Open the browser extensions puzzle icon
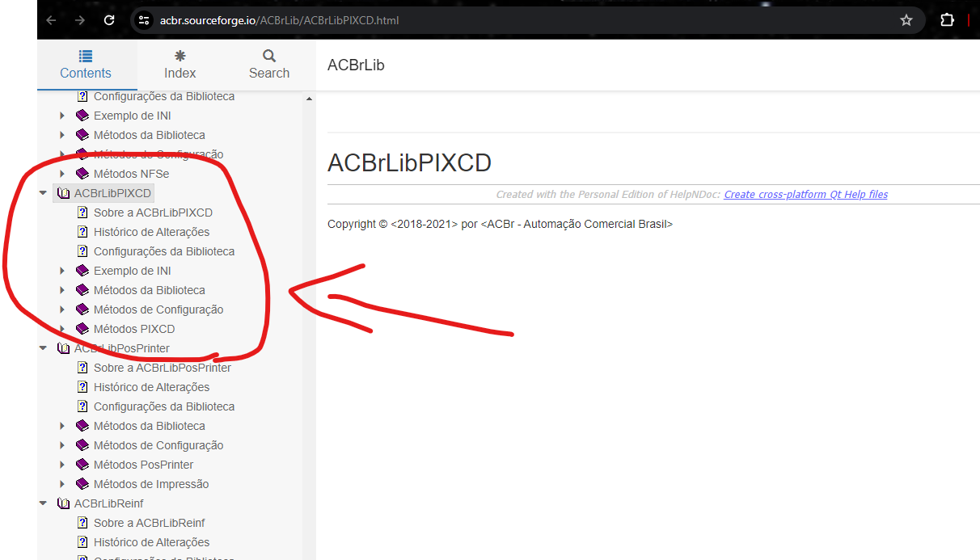The image size is (980, 560). pyautogui.click(x=947, y=20)
